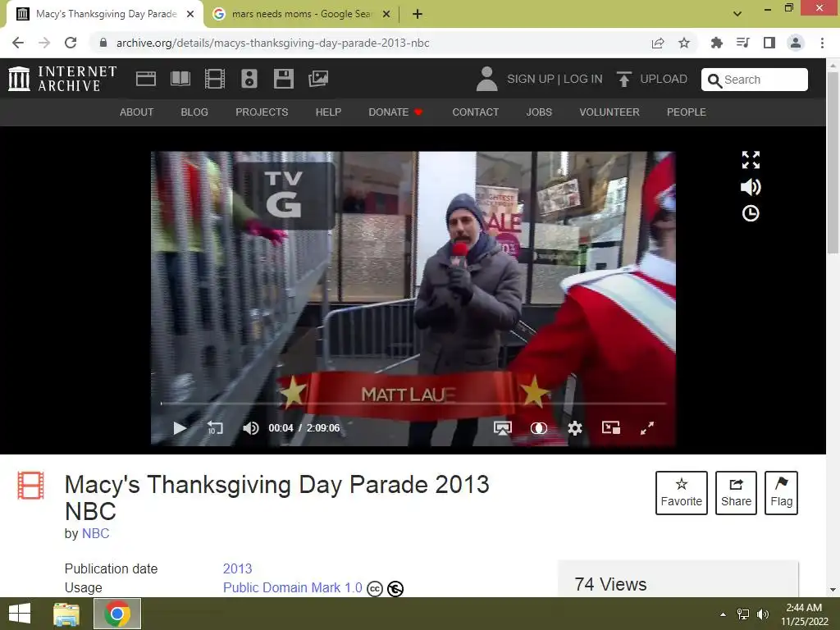Go back in the browser
This screenshot has height=630, width=840.
[18, 43]
